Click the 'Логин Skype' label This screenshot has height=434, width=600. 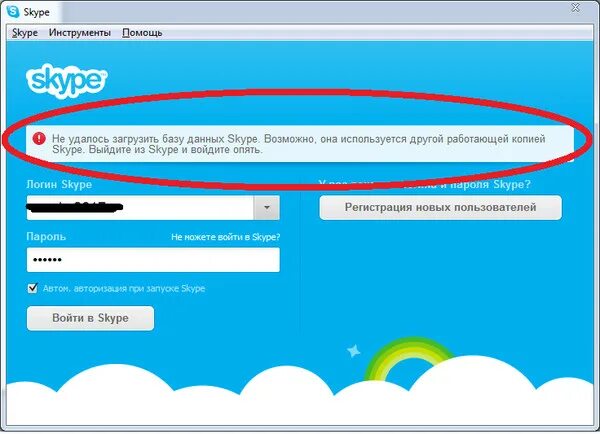coord(59,184)
